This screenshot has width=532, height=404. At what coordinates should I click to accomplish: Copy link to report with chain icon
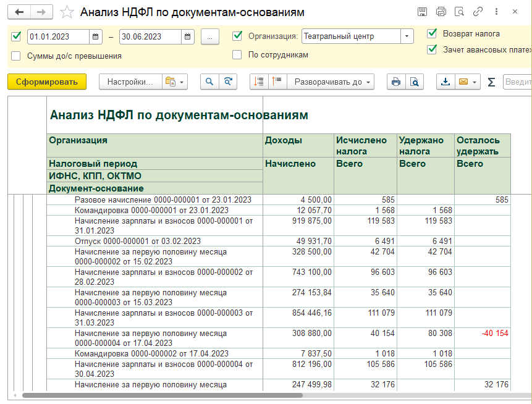[478, 12]
